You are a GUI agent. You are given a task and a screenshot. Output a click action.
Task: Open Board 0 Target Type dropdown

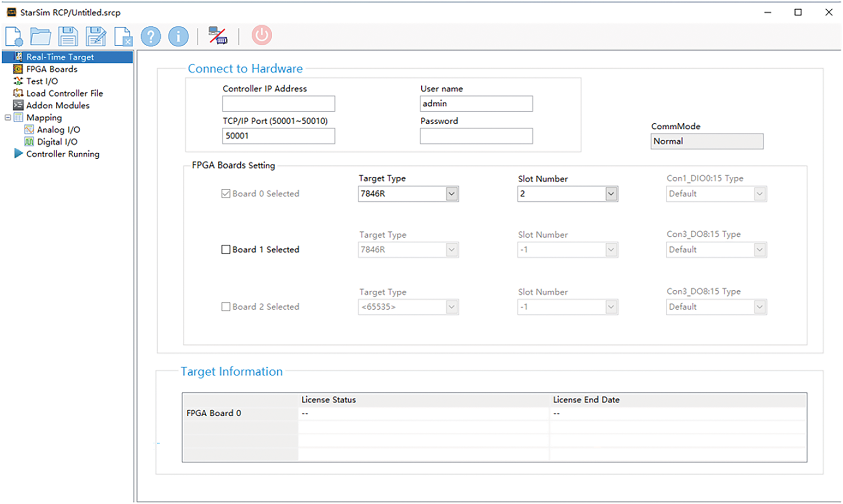click(x=451, y=194)
